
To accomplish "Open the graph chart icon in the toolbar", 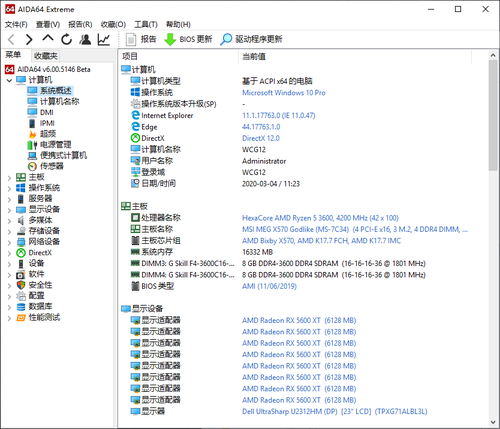I will click(104, 39).
